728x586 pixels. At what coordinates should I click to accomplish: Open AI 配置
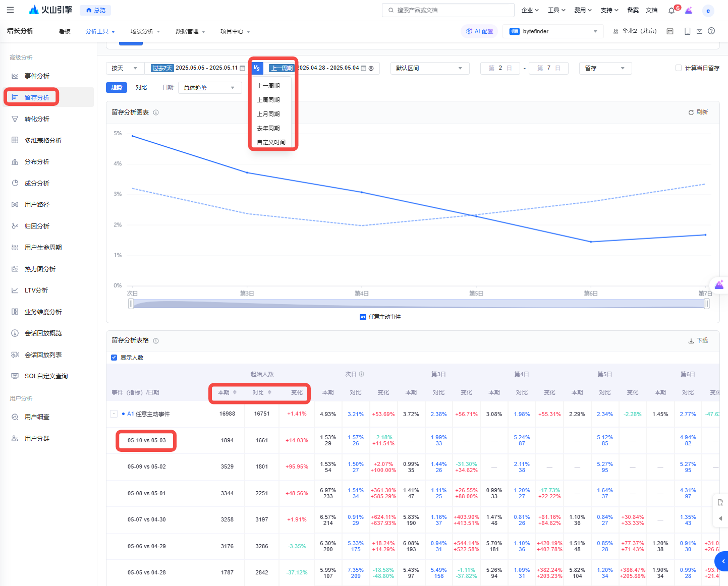click(479, 31)
